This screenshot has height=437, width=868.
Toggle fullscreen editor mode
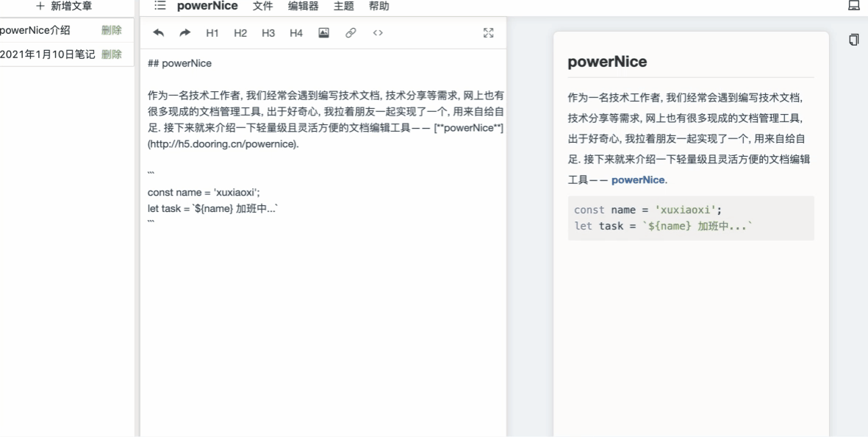488,32
